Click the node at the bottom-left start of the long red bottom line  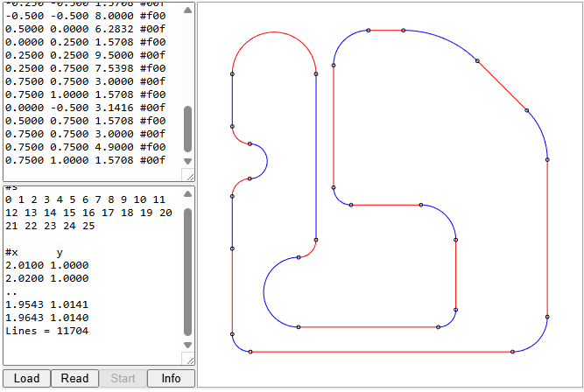click(250, 352)
